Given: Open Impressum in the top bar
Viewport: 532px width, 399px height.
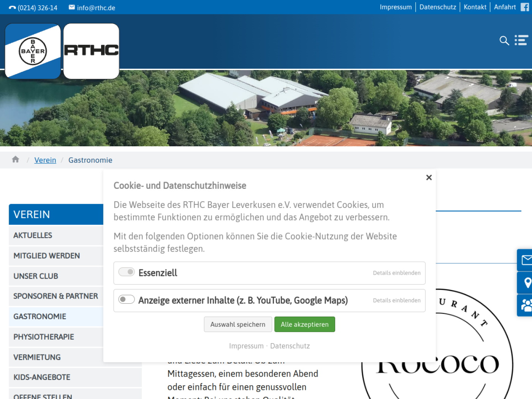Looking at the screenshot, I should 396,7.
